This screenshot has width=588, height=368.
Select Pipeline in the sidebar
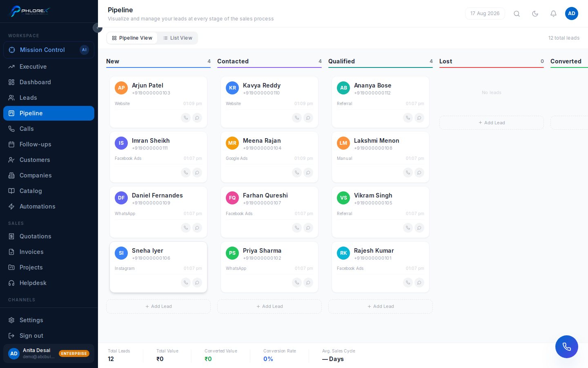pos(49,113)
